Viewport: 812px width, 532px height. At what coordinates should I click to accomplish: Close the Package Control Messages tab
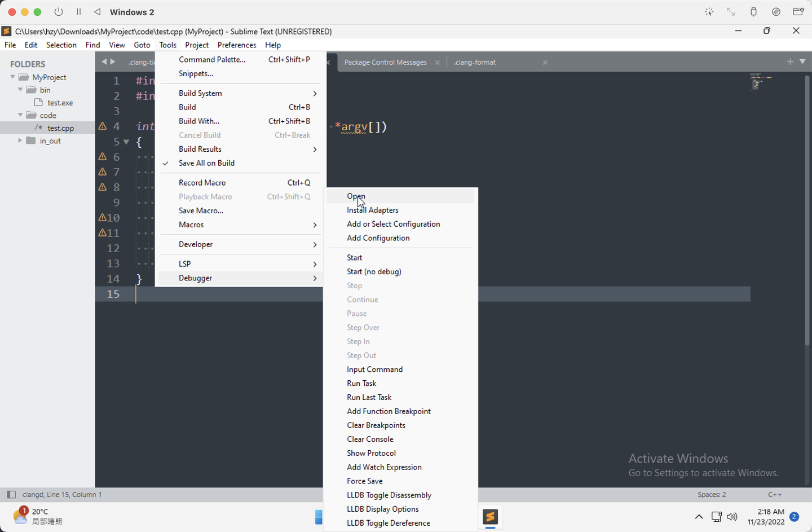[437, 62]
